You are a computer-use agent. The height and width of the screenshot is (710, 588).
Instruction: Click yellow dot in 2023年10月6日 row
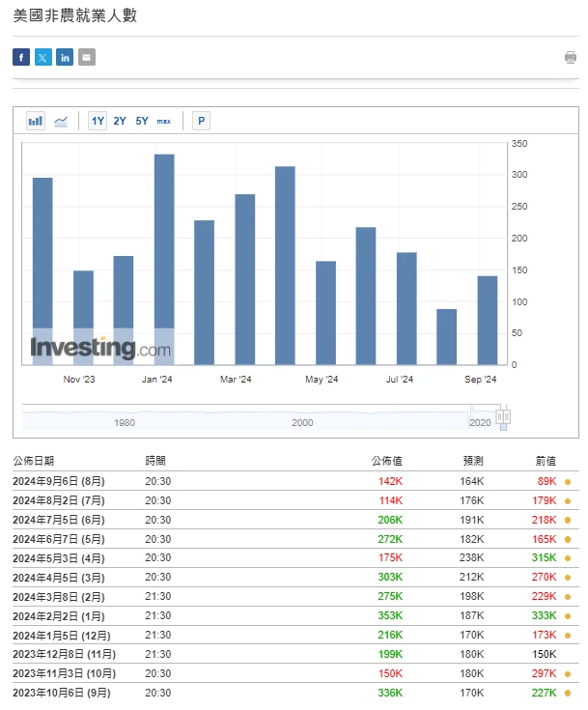pyautogui.click(x=568, y=693)
